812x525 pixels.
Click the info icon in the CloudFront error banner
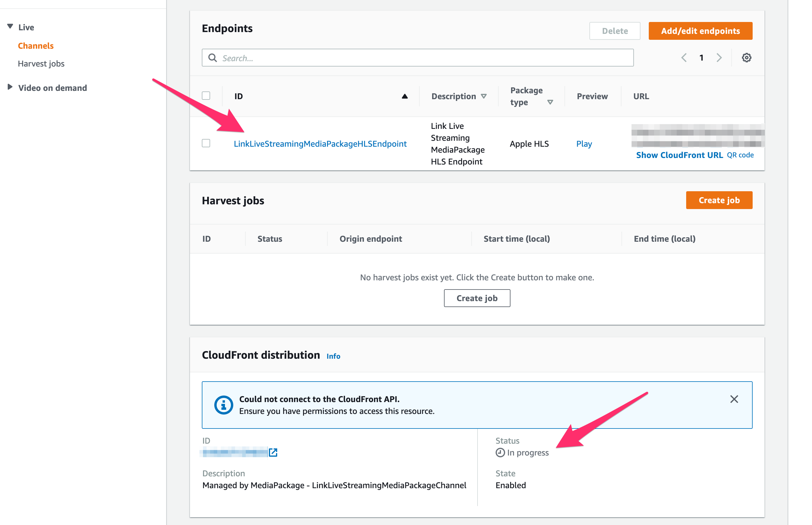[223, 405]
